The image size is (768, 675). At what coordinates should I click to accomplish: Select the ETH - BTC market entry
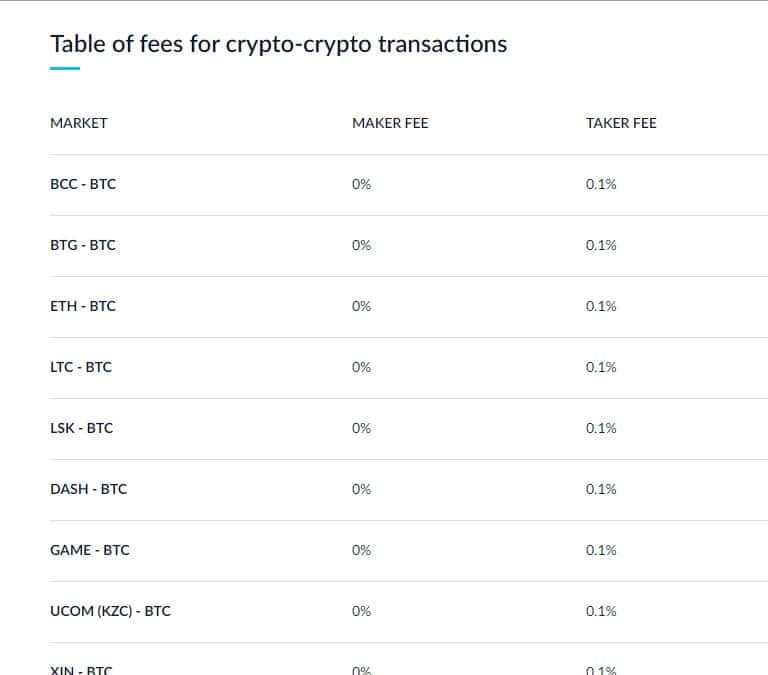click(x=83, y=306)
